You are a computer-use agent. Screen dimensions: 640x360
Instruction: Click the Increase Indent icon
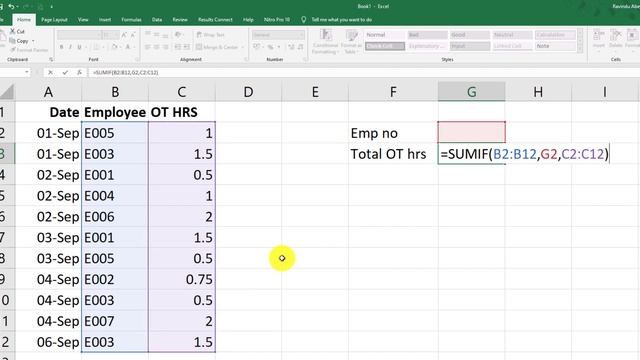click(187, 47)
